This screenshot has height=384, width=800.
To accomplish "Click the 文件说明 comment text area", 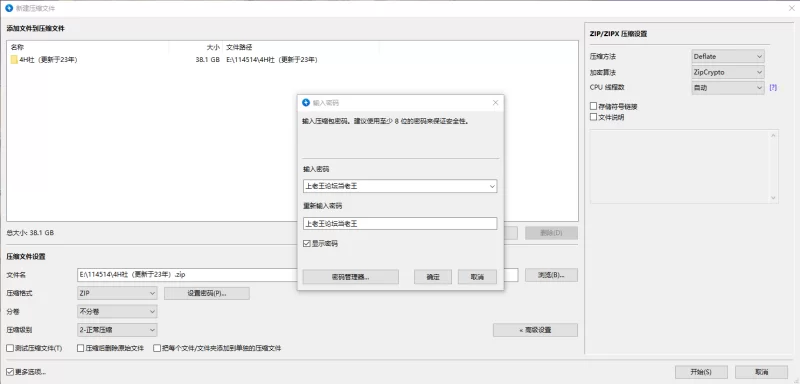I will (684, 166).
